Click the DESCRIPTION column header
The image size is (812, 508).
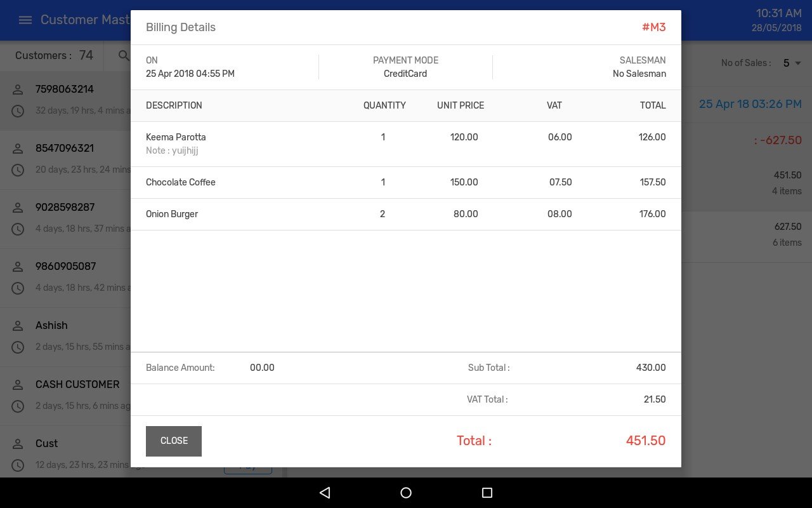coord(174,105)
